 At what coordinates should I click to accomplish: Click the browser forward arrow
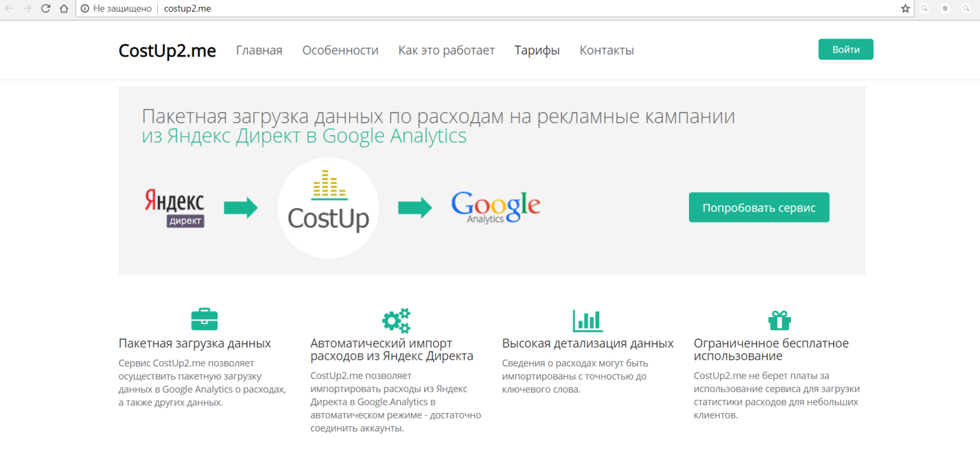(x=27, y=9)
